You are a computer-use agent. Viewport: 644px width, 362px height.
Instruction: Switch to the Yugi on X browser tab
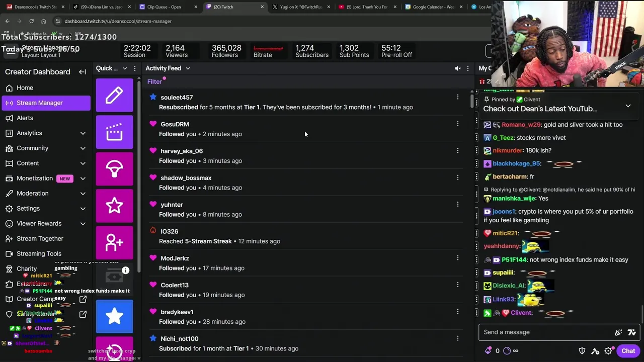[301, 7]
